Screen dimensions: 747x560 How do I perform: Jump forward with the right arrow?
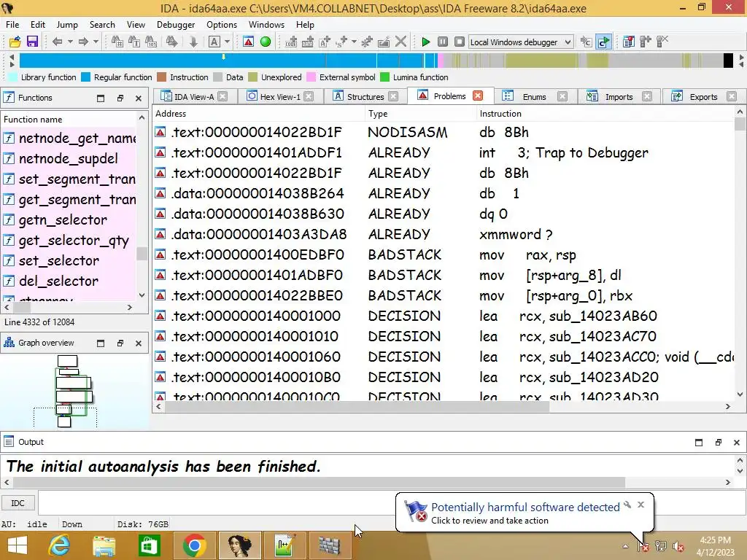(83, 42)
